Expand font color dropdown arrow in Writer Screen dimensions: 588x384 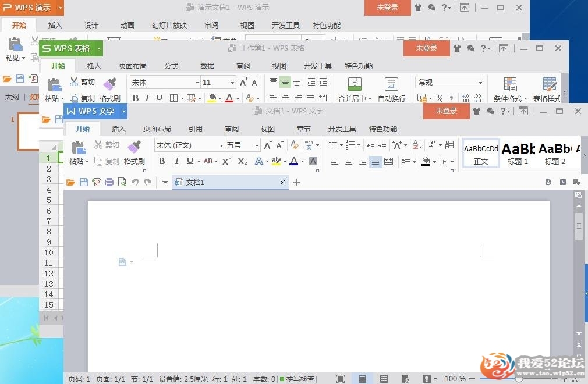(x=302, y=162)
